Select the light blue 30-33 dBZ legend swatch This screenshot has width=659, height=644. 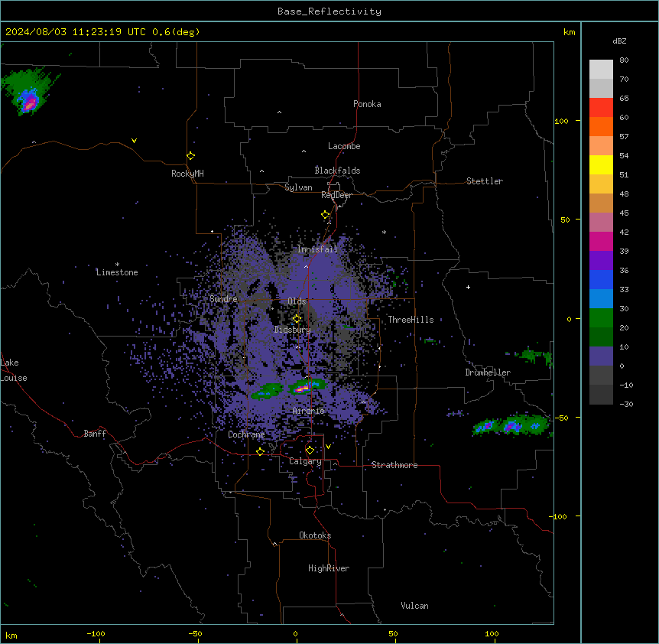tap(601, 298)
